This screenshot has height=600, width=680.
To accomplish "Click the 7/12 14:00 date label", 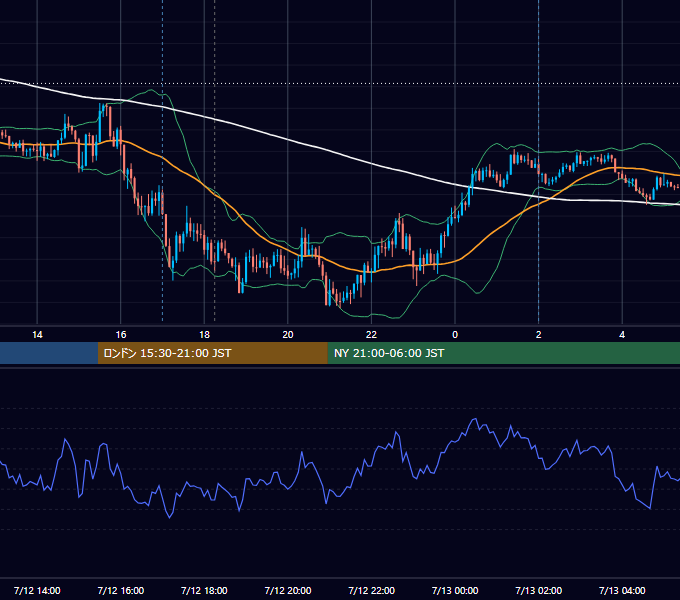I will [37, 590].
